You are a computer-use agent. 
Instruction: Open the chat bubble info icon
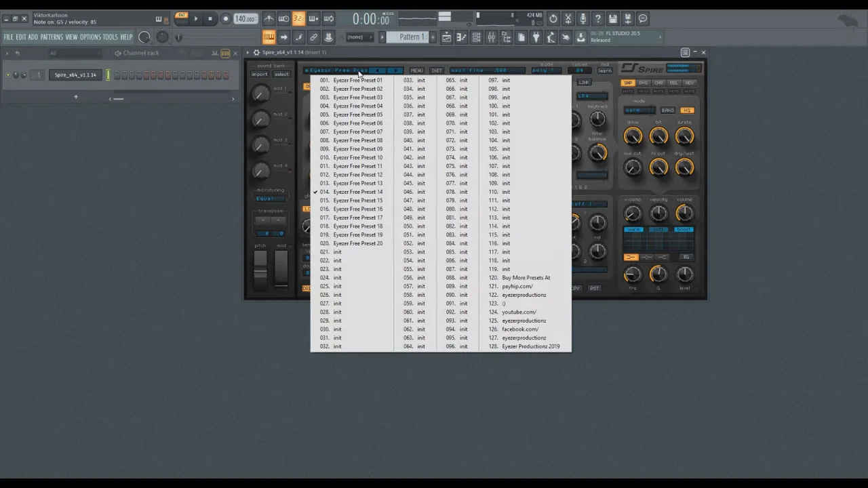tap(643, 19)
